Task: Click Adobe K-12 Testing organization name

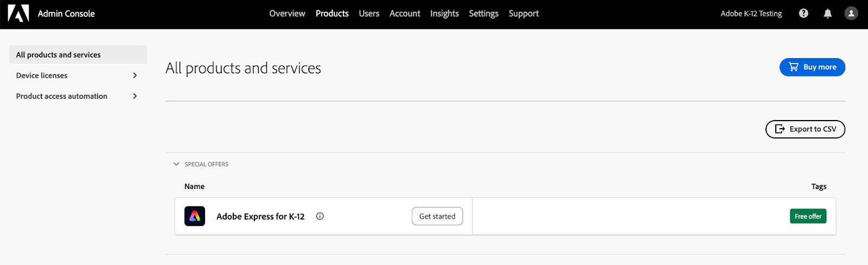Action: point(751,14)
